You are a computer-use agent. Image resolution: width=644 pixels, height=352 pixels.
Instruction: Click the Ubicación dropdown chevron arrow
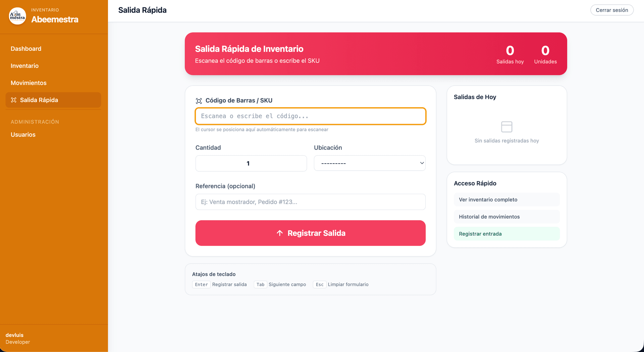point(422,163)
